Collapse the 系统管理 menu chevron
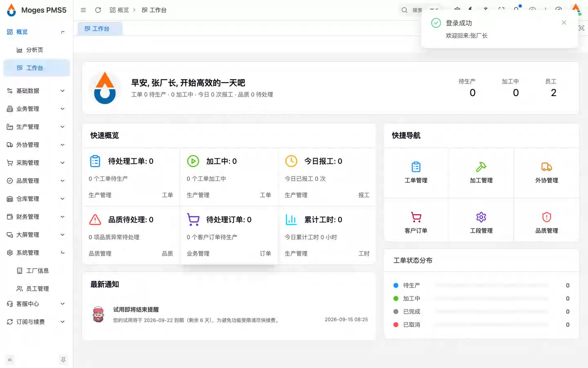The width and height of the screenshot is (588, 368). pos(62,253)
